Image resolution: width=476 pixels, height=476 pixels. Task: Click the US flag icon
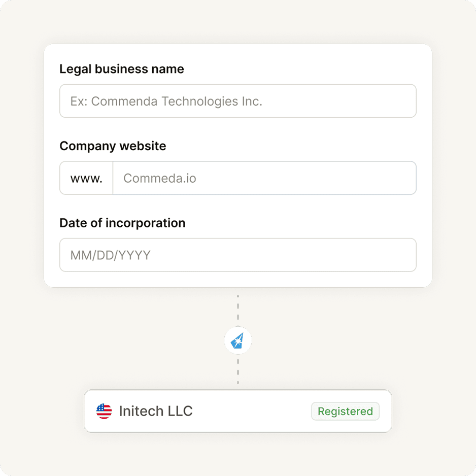[104, 411]
